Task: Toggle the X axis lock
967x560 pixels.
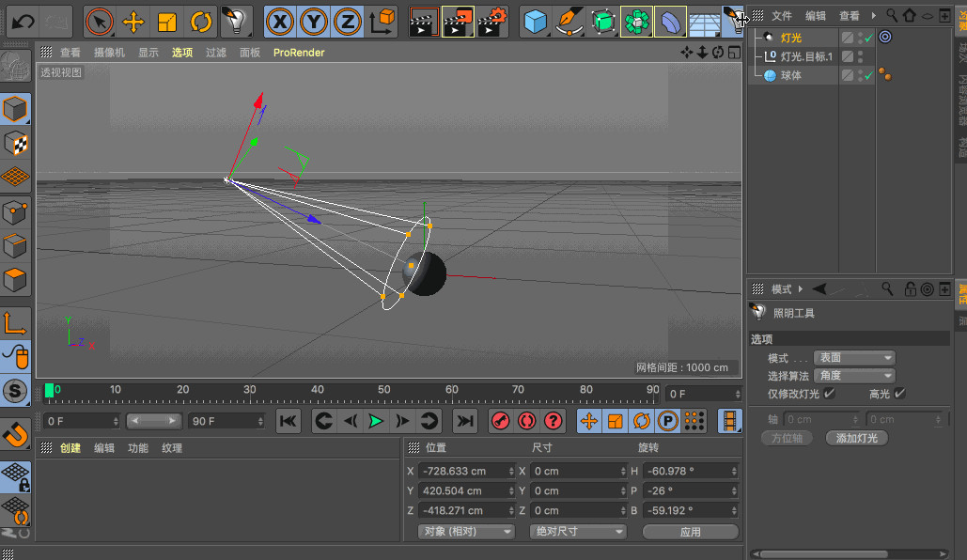Action: click(279, 21)
